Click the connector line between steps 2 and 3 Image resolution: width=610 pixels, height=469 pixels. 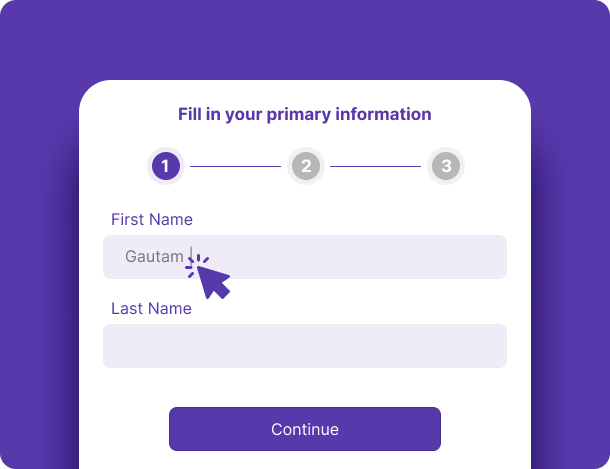(x=376, y=166)
